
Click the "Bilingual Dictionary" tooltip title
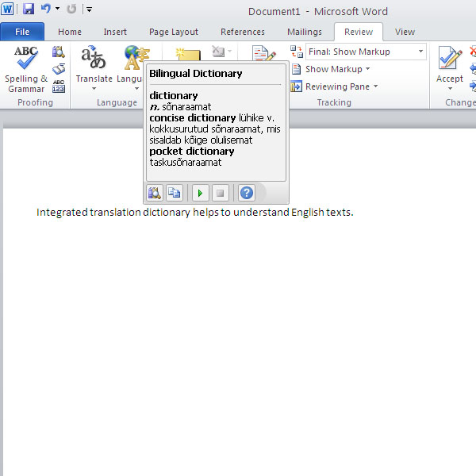click(x=196, y=74)
